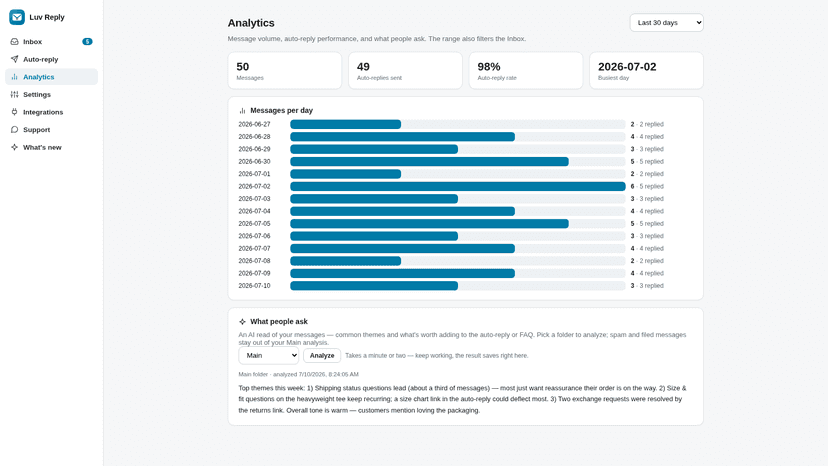Click the Settings sliders icon
The width and height of the screenshot is (828, 466).
14,95
